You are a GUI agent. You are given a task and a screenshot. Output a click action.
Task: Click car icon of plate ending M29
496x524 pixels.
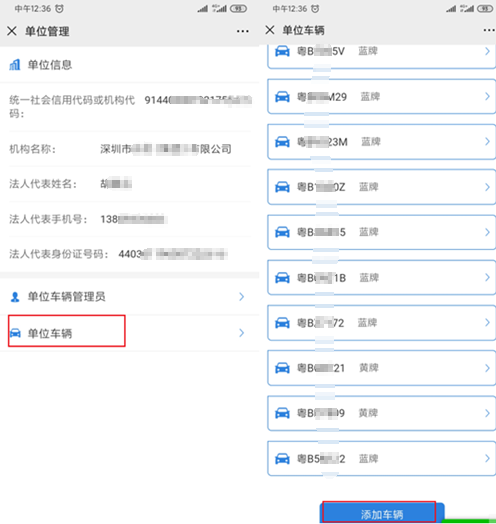[x=282, y=97]
